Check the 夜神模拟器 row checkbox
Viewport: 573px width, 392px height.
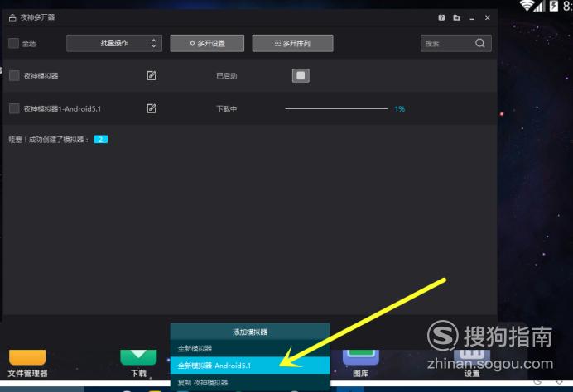click(x=14, y=75)
